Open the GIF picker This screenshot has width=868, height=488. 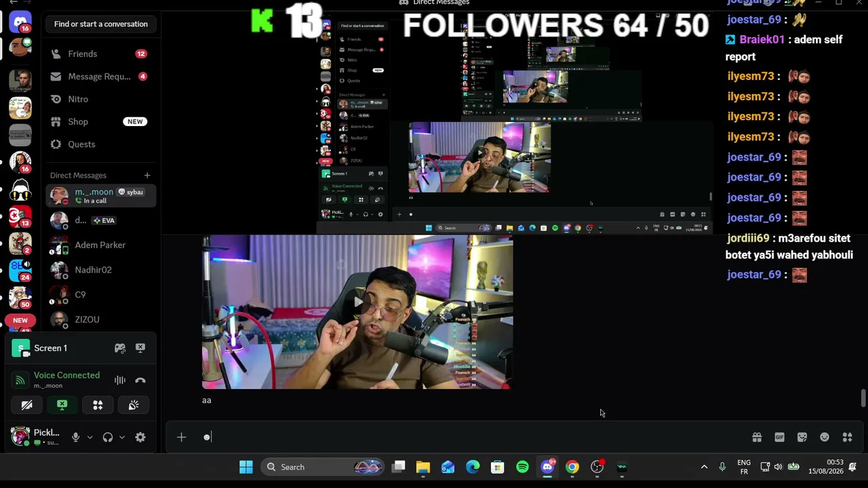779,437
